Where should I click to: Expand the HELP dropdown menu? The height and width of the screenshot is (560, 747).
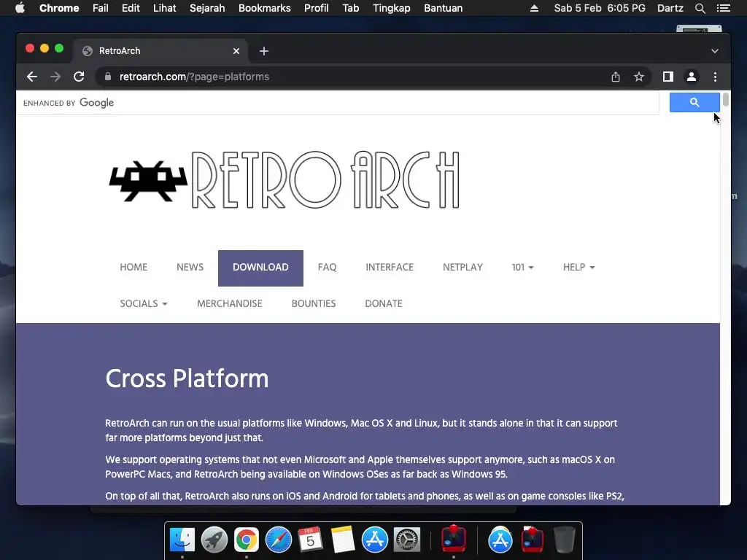click(x=578, y=268)
